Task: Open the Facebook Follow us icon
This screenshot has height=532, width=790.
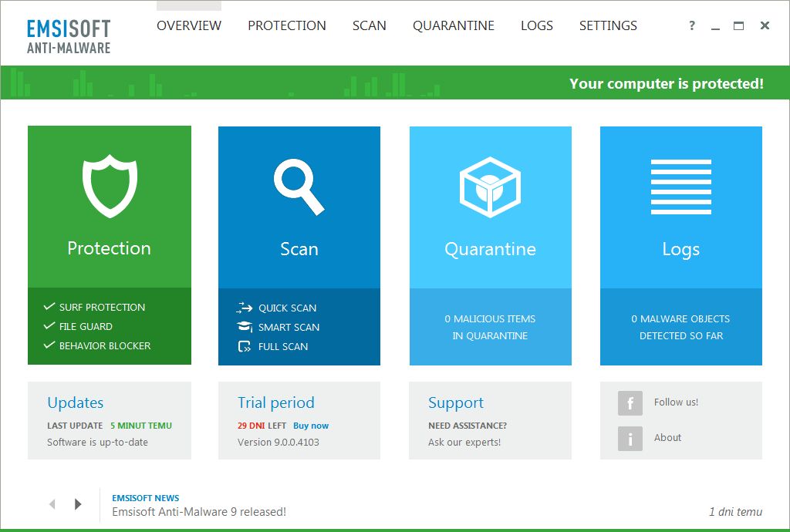Action: [x=630, y=402]
